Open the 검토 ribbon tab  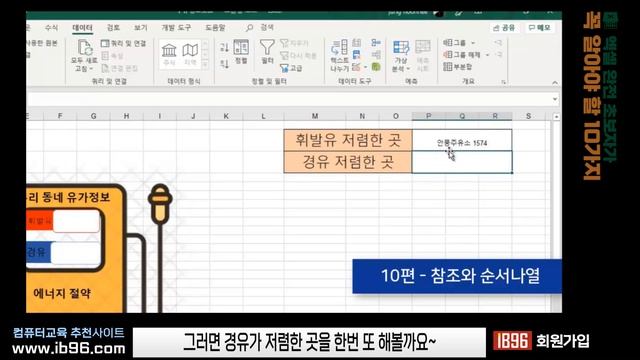click(x=113, y=28)
